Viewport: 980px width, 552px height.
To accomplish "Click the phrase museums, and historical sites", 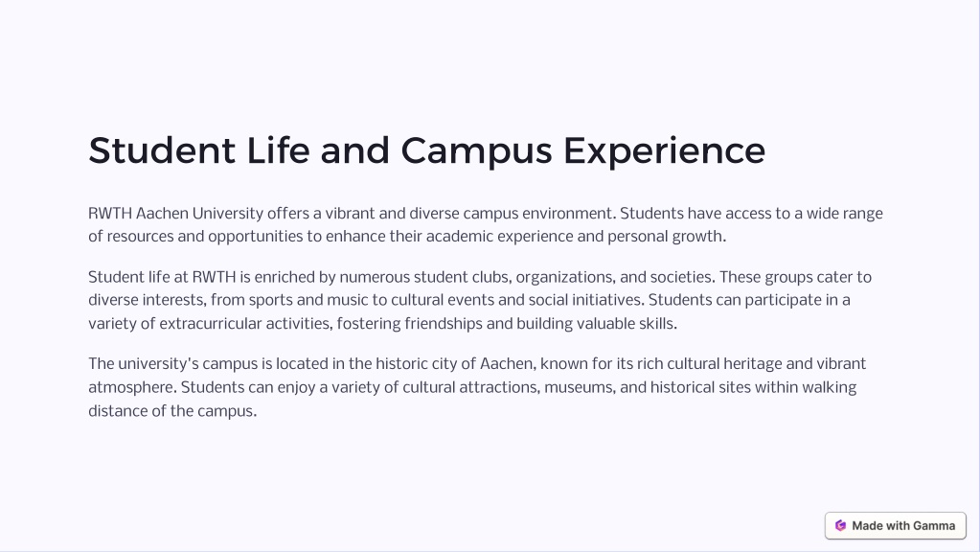I will (648, 387).
